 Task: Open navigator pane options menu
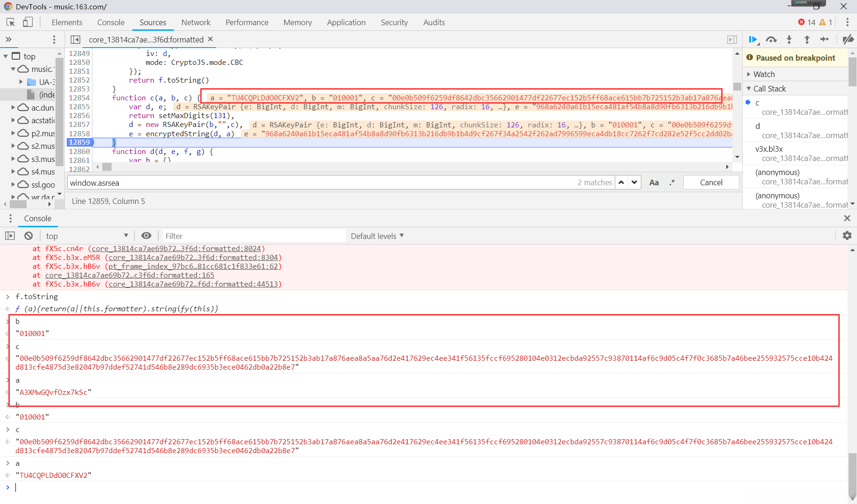tap(54, 40)
